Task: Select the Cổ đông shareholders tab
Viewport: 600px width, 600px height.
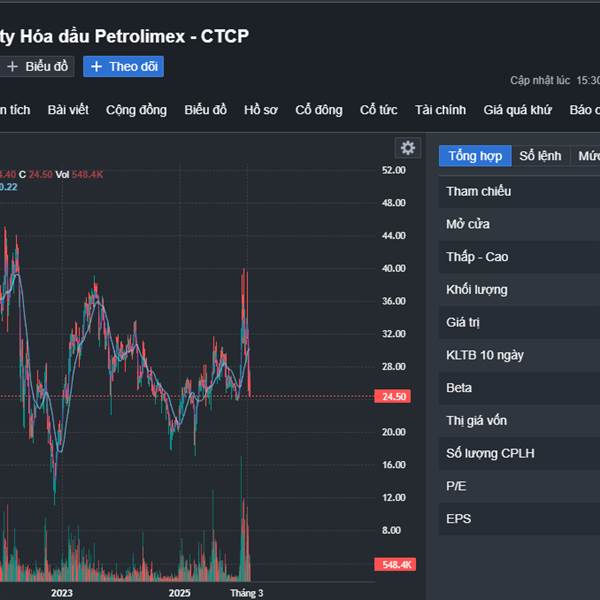Action: [x=318, y=110]
